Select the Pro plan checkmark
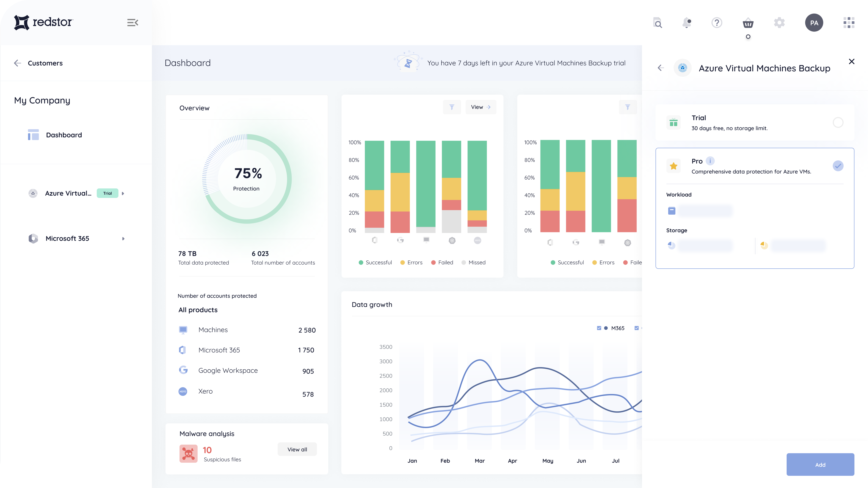 (x=838, y=166)
